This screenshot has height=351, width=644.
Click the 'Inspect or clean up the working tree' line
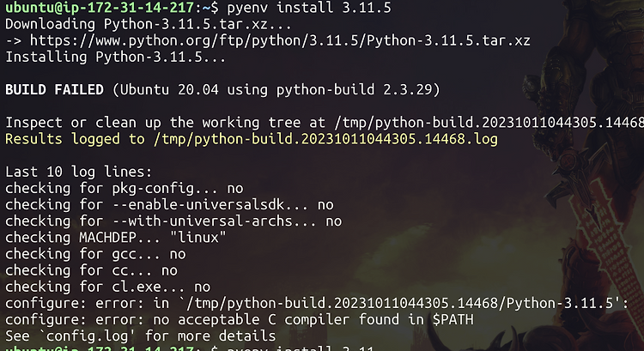coord(325,123)
